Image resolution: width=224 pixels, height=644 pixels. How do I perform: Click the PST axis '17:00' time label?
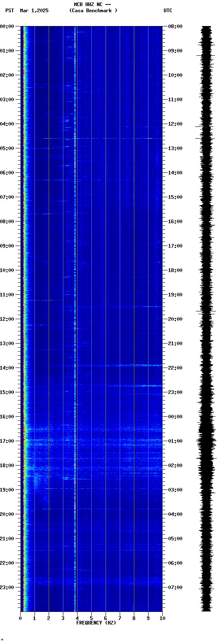[7, 441]
